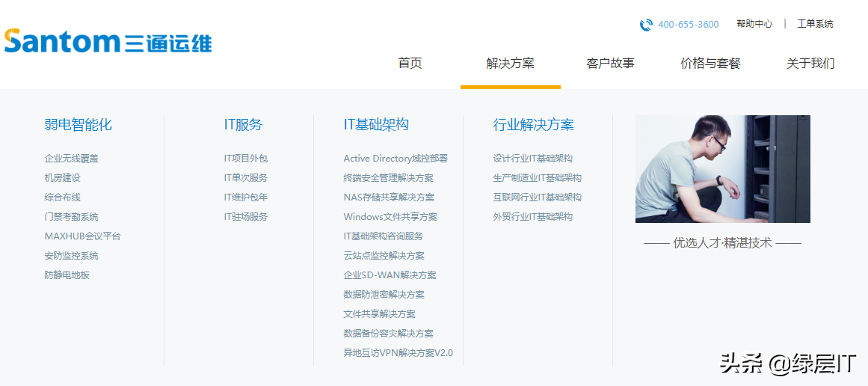
Task: Select NAS存储共享解决方案 link
Action: pos(389,197)
